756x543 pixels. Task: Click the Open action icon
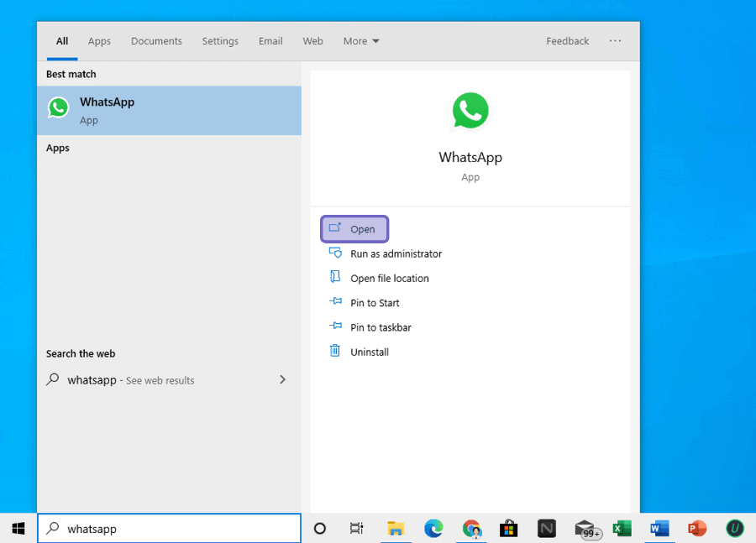click(335, 227)
